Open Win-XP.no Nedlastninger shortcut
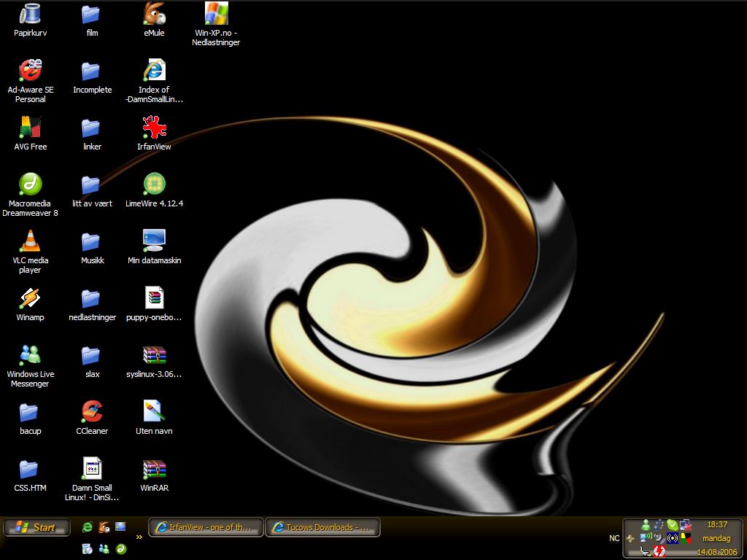747x560 pixels. point(216,25)
